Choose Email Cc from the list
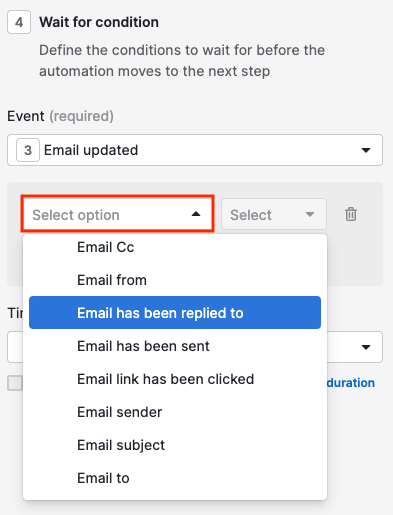This screenshot has width=393, height=515. 175,247
